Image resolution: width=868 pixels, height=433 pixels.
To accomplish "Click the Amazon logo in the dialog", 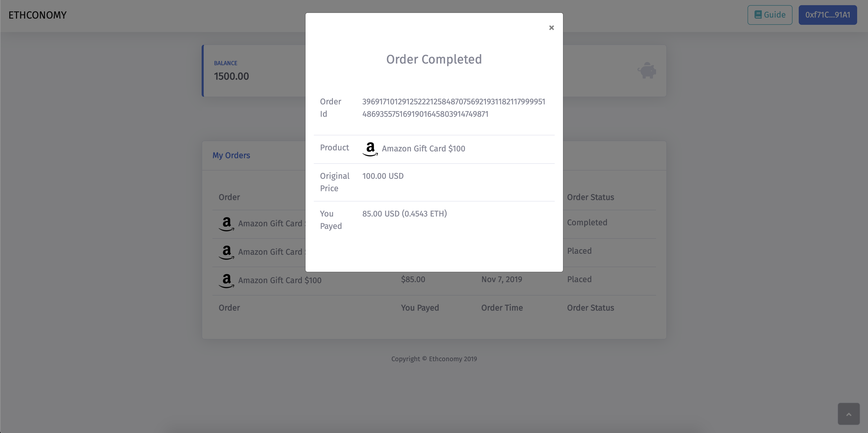I will point(370,149).
